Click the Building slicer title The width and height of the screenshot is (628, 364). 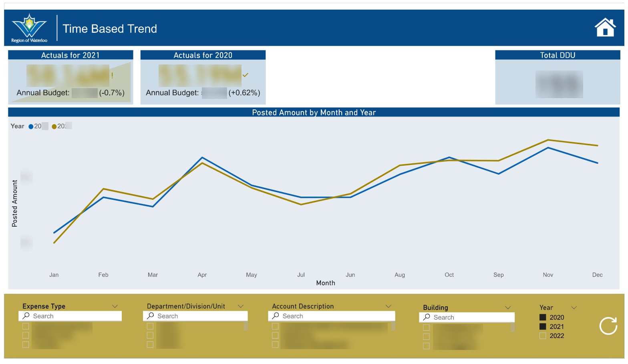pos(435,308)
